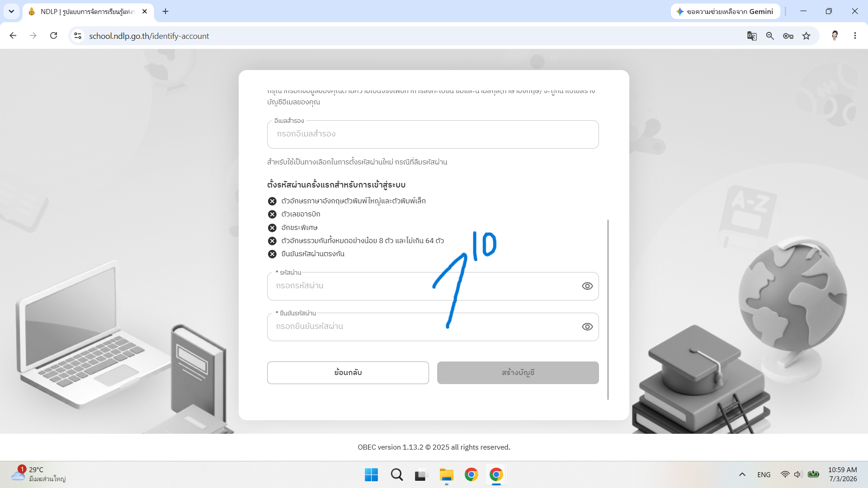Open site information icon in address bar
This screenshot has height=488, width=868.
click(x=78, y=36)
